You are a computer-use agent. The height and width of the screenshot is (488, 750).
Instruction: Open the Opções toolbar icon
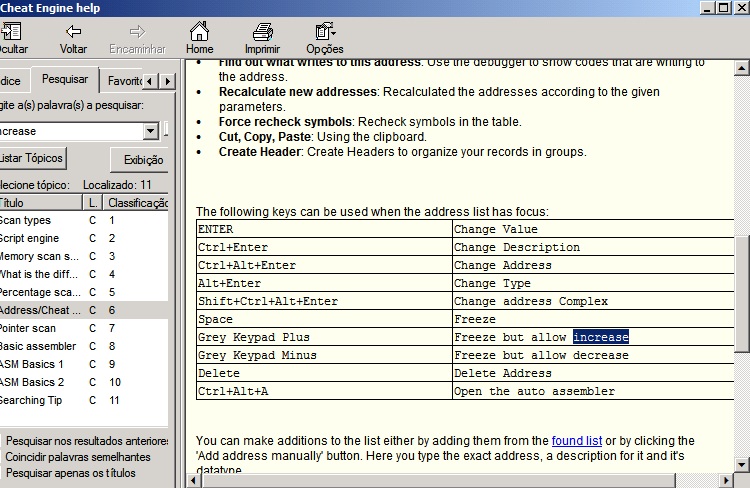pyautogui.click(x=324, y=32)
